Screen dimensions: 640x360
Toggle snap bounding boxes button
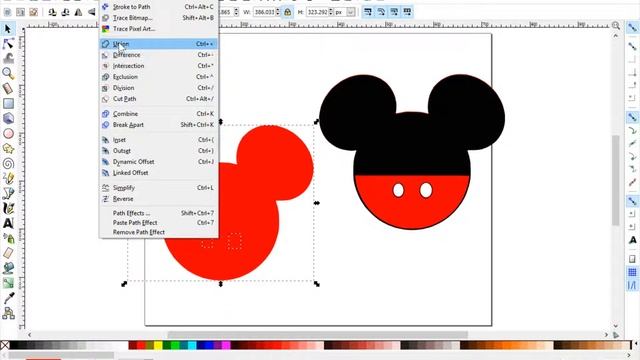632,46
